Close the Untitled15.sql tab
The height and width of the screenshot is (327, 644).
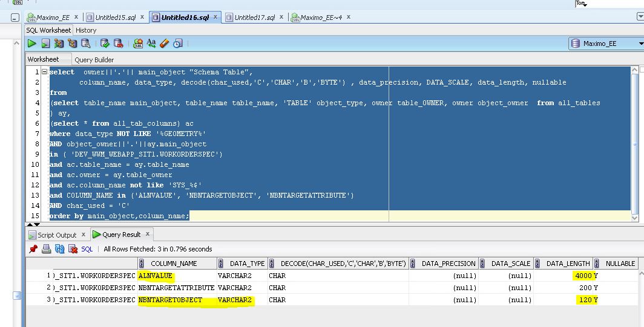click(142, 17)
